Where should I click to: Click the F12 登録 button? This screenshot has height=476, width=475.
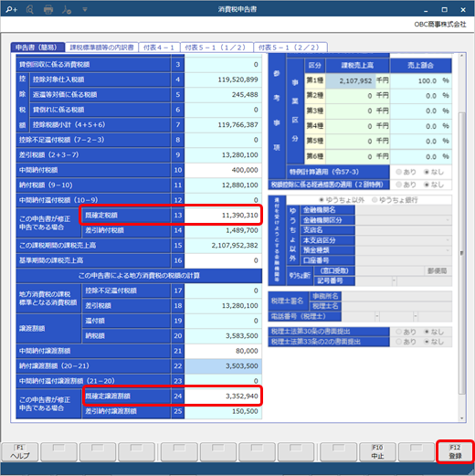455,451
